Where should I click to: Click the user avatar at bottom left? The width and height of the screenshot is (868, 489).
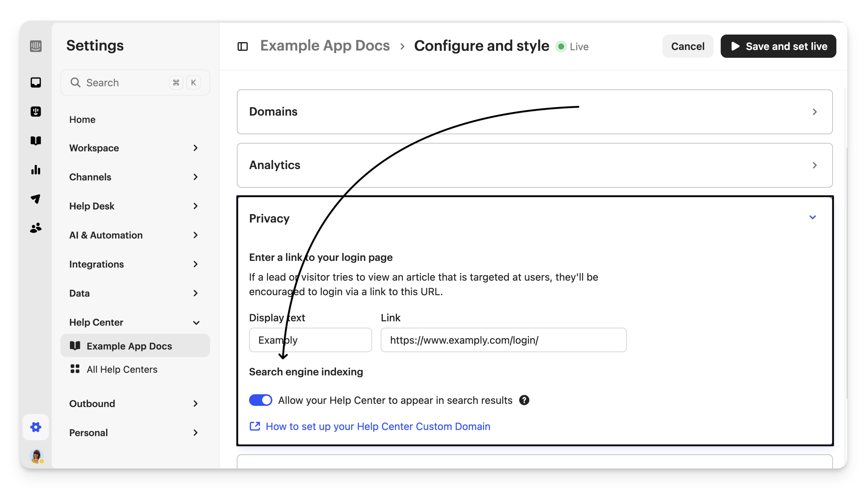pyautogui.click(x=36, y=456)
